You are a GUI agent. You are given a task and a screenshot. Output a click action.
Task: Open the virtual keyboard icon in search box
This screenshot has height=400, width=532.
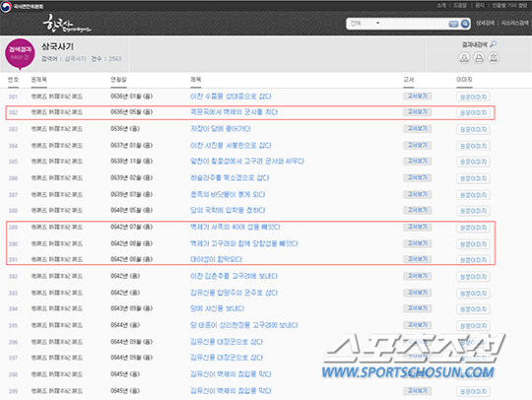(453, 24)
